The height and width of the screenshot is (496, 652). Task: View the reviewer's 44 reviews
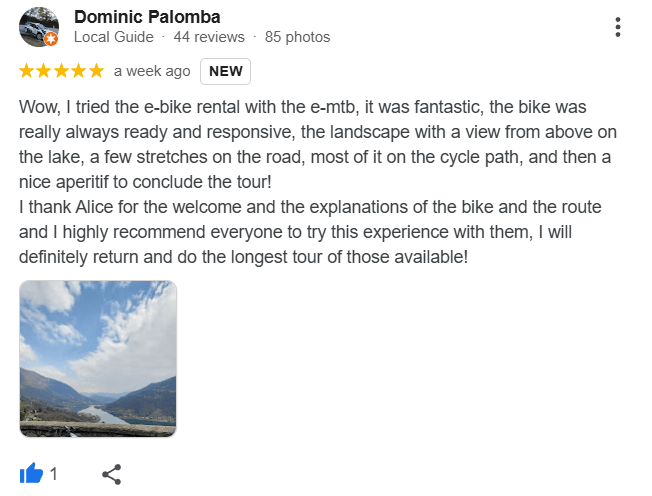(x=209, y=37)
